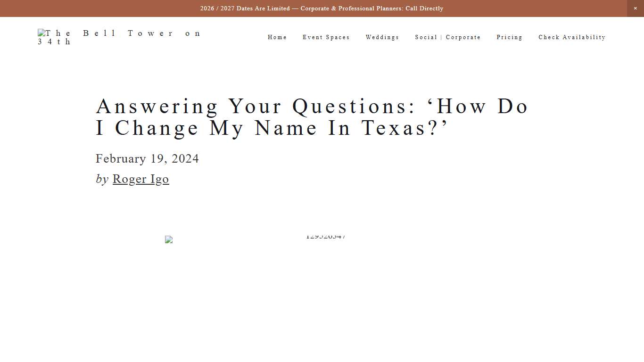Click the February 19, 2024 date text
The image size is (644, 362).
(x=147, y=159)
